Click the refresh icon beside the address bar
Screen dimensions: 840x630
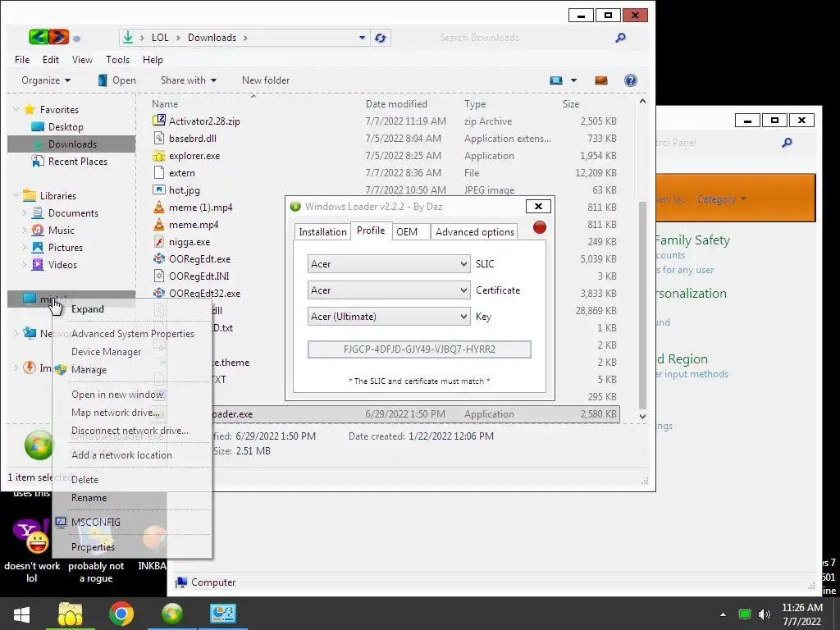click(x=381, y=38)
